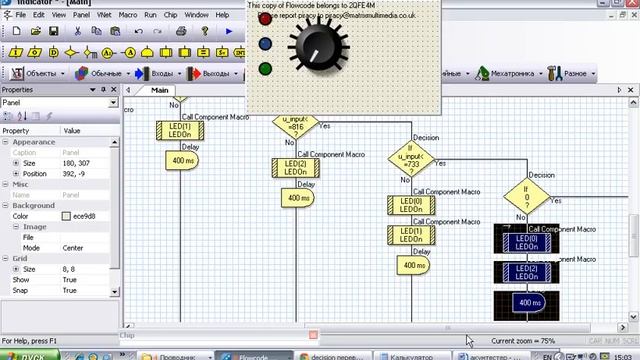Create a new flowchart file

pos(17,31)
